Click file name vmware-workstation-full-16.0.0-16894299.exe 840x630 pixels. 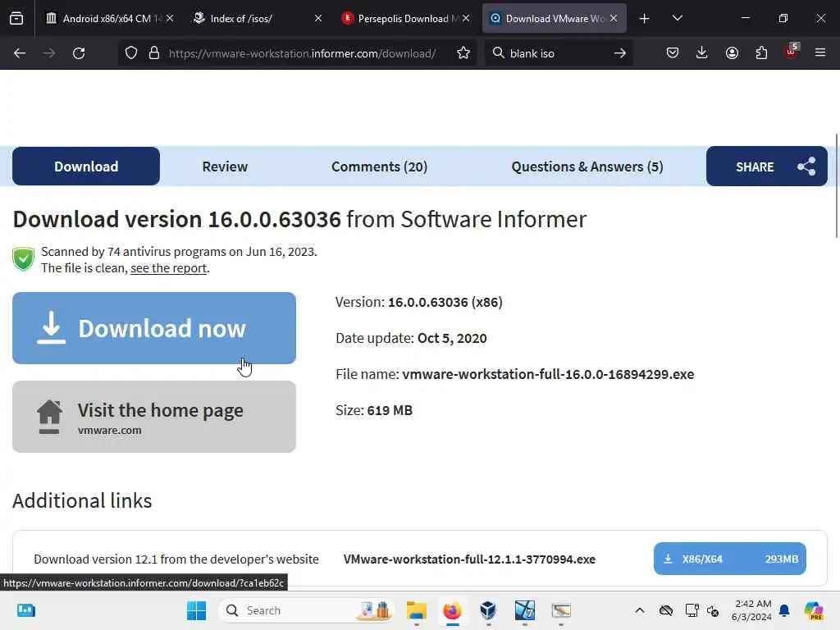[x=548, y=374]
